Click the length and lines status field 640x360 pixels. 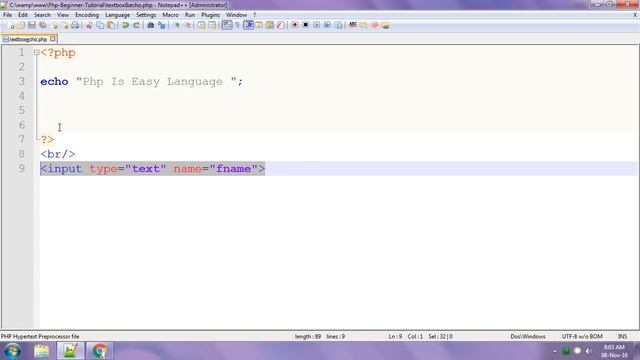coord(320,336)
